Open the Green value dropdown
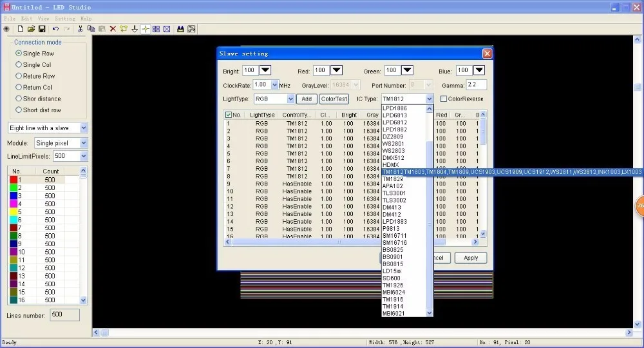The width and height of the screenshot is (644, 348). 407,70
